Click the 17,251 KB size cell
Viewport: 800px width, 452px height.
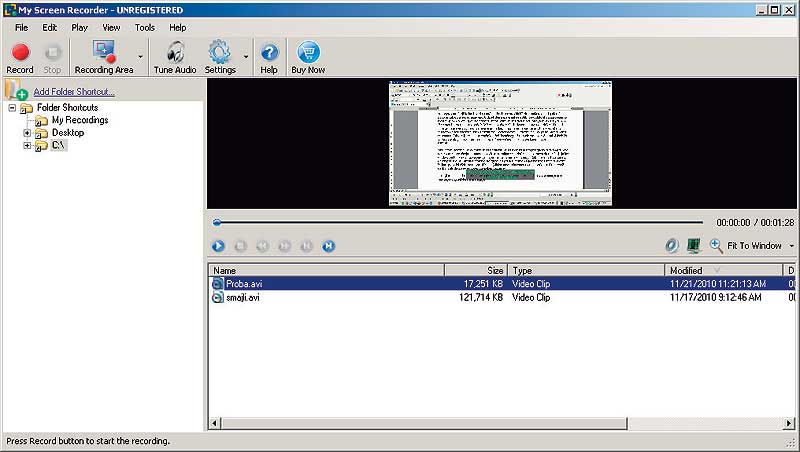coord(483,284)
